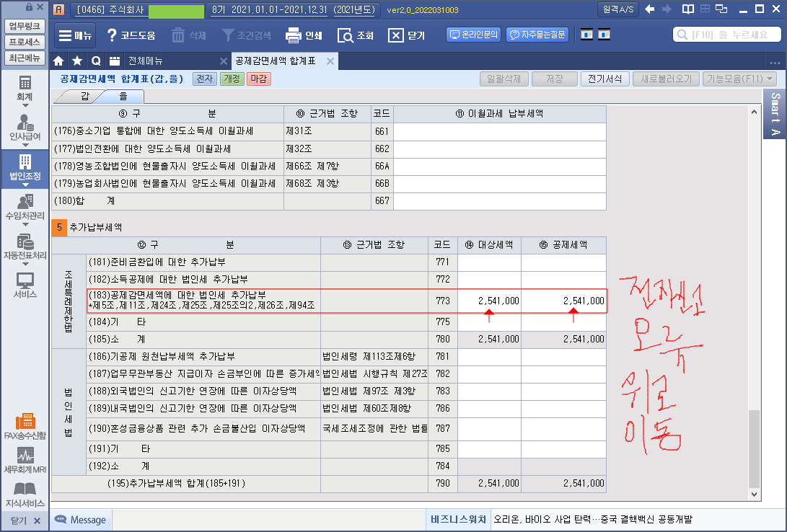Select 법인조정 corporate adjustment module
Screen dimensions: 787x532
(25, 167)
